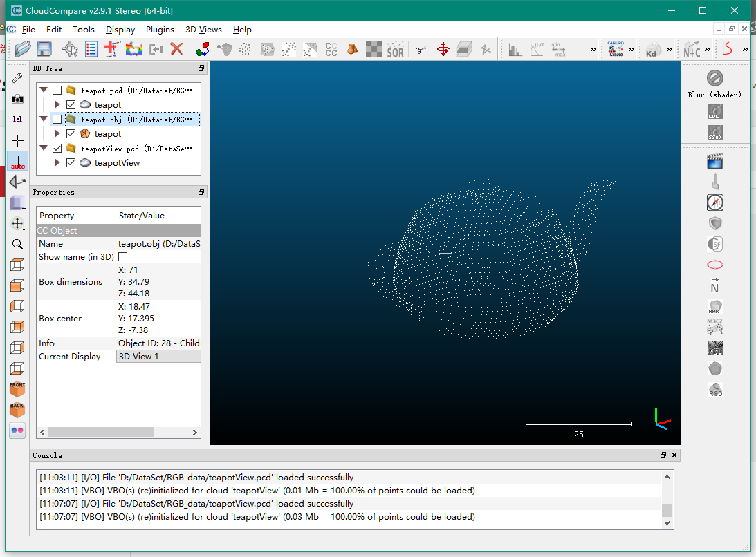
Task: Uncheck the teapot cloud under teapot.pcd
Action: point(71,104)
